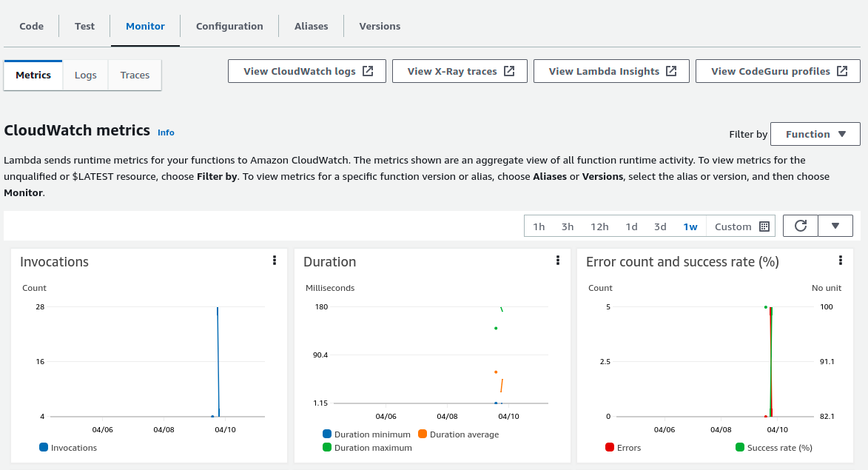Screen dimensions: 868x470
Task: Open the Error count widget actions menu
Action: pos(841,261)
